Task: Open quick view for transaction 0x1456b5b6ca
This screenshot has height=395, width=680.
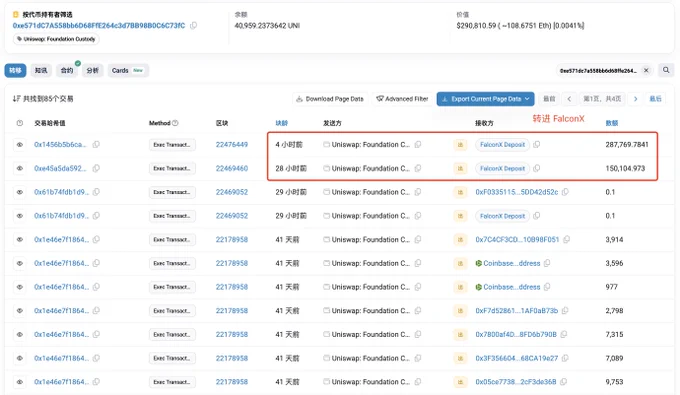Action: pos(20,144)
